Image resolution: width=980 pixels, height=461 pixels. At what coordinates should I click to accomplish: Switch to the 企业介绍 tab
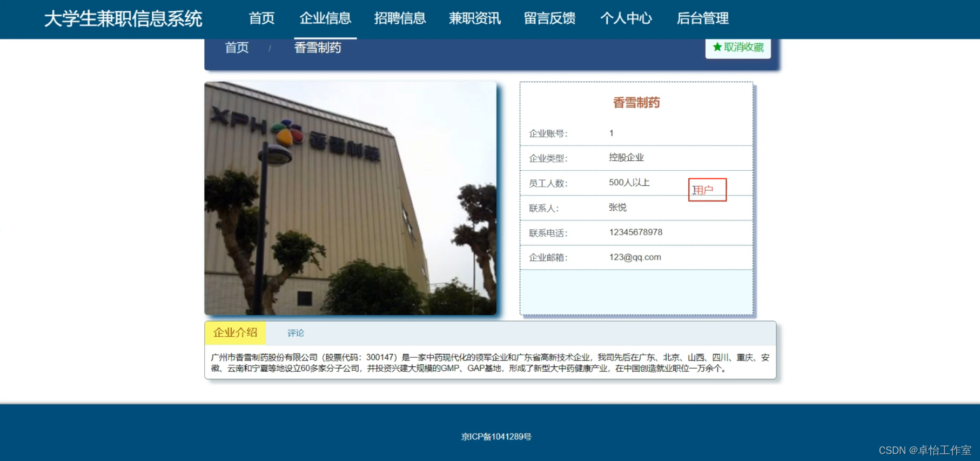coord(235,333)
